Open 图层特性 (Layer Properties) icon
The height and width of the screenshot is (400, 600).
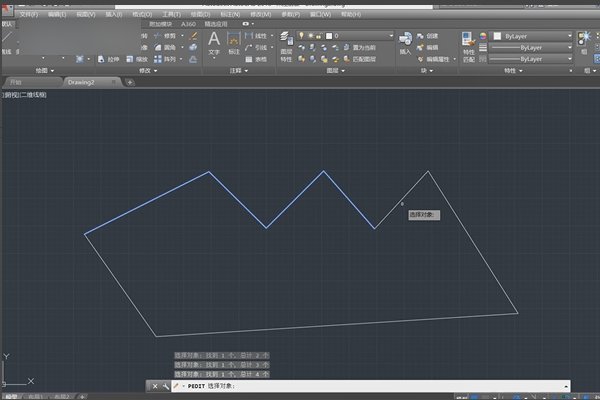coord(286,41)
